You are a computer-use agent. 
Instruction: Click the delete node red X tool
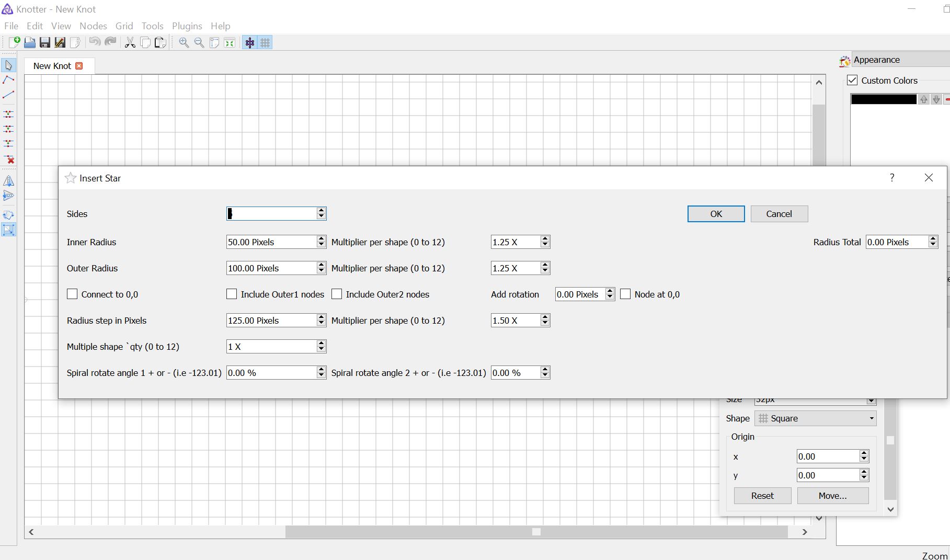click(x=8, y=159)
